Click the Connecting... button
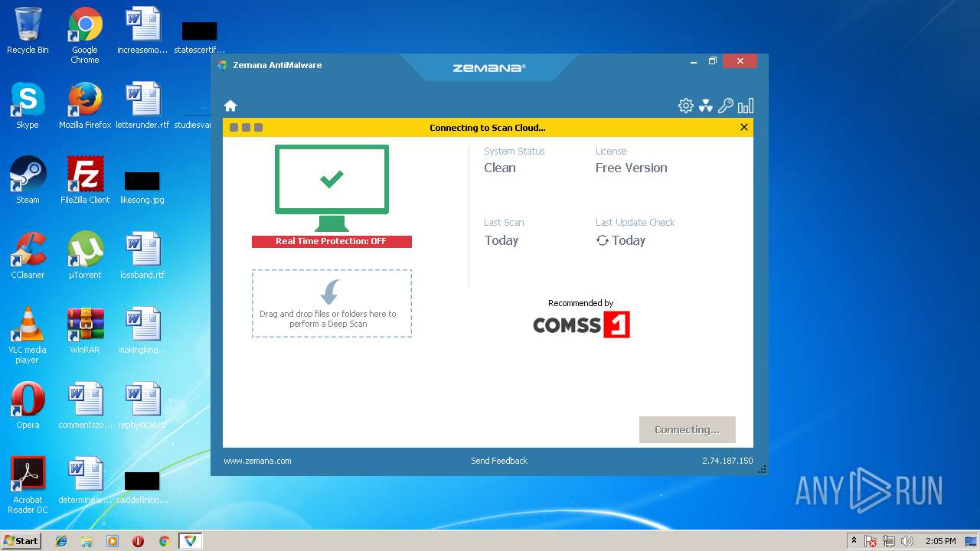This screenshot has height=551, width=980. point(688,429)
